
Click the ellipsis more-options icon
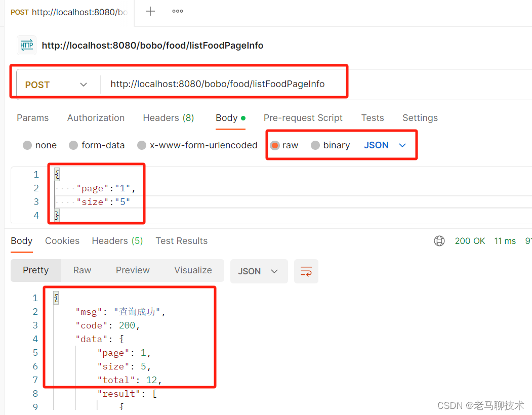[177, 11]
